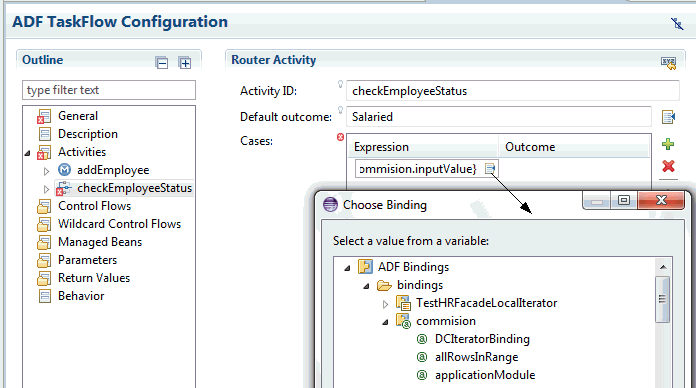Click the Activity ID field
696x388 pixels.
click(513, 91)
